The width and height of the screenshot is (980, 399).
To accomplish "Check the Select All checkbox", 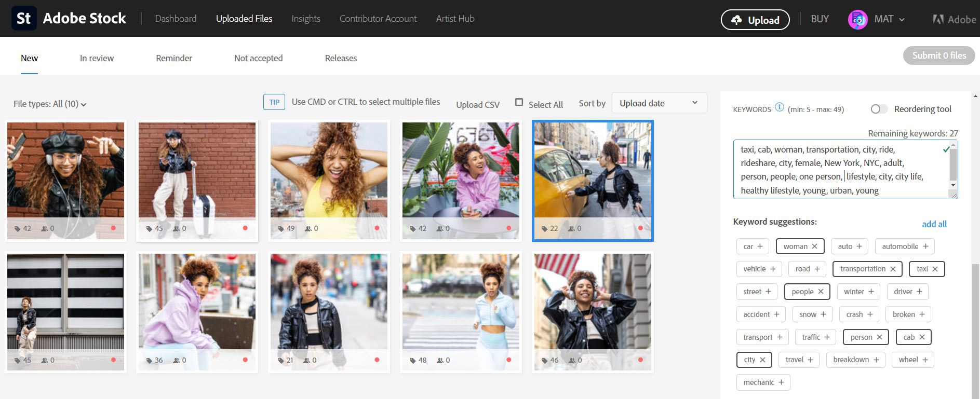I will tap(519, 102).
